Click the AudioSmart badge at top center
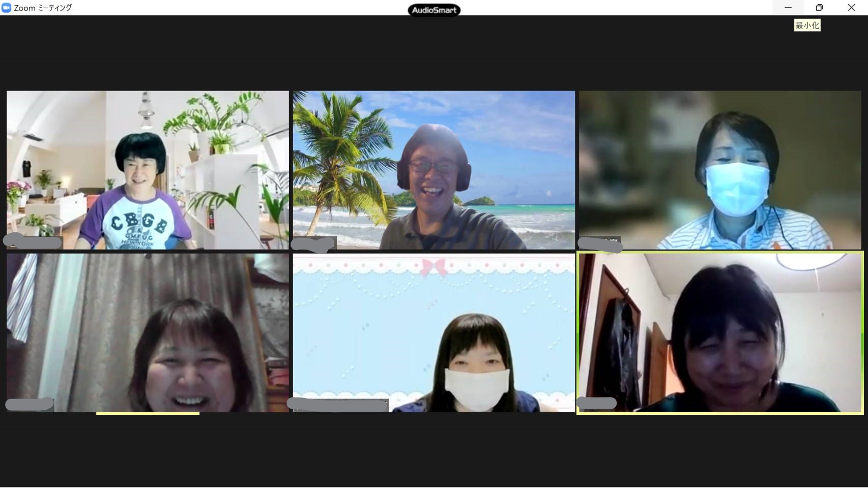 (434, 10)
